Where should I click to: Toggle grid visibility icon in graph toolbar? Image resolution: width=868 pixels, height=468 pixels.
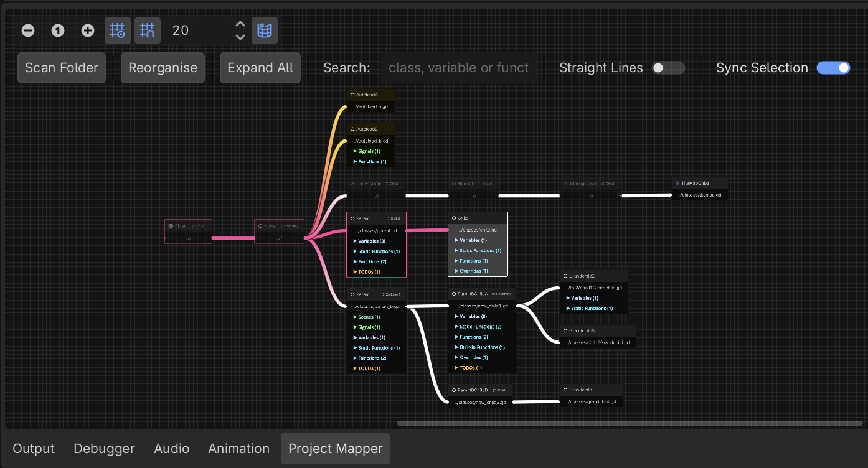coord(118,30)
